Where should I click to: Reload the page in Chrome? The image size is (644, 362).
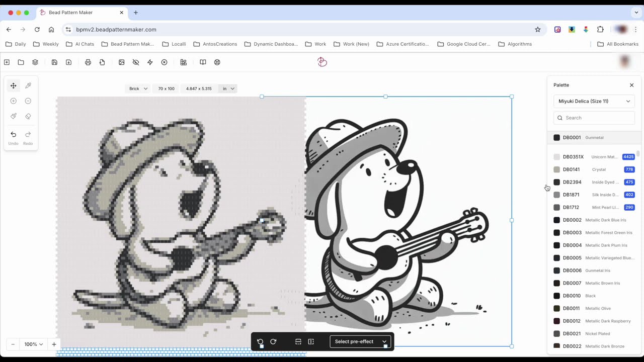(37, 30)
